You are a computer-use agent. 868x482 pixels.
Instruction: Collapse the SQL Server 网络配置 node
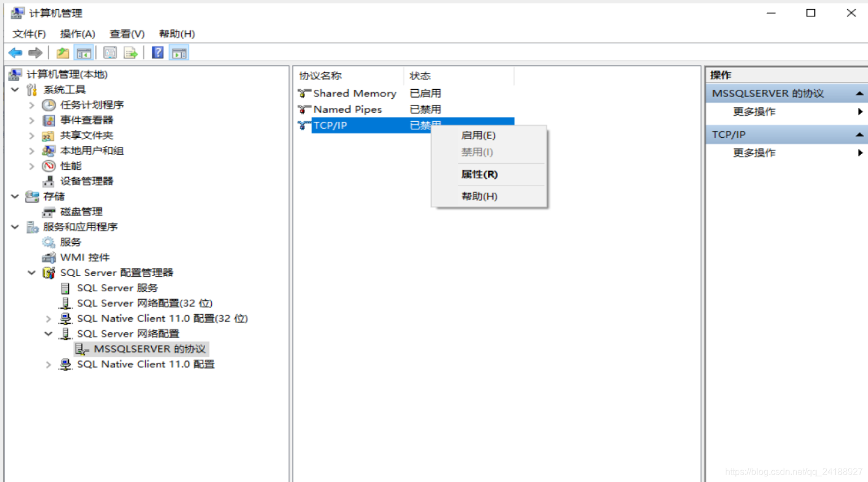click(49, 334)
